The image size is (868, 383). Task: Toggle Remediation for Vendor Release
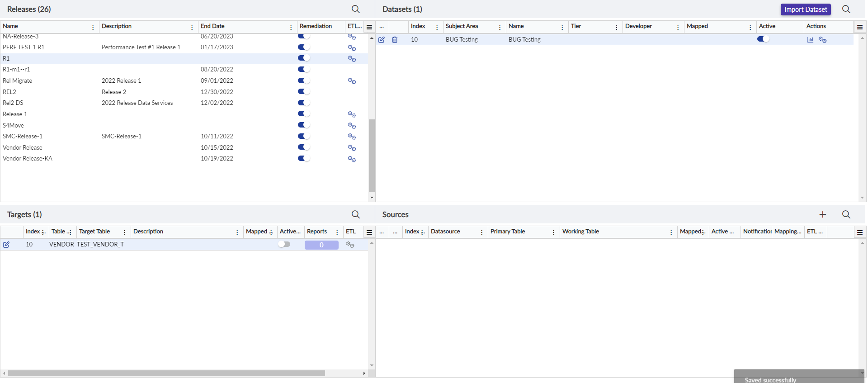304,147
